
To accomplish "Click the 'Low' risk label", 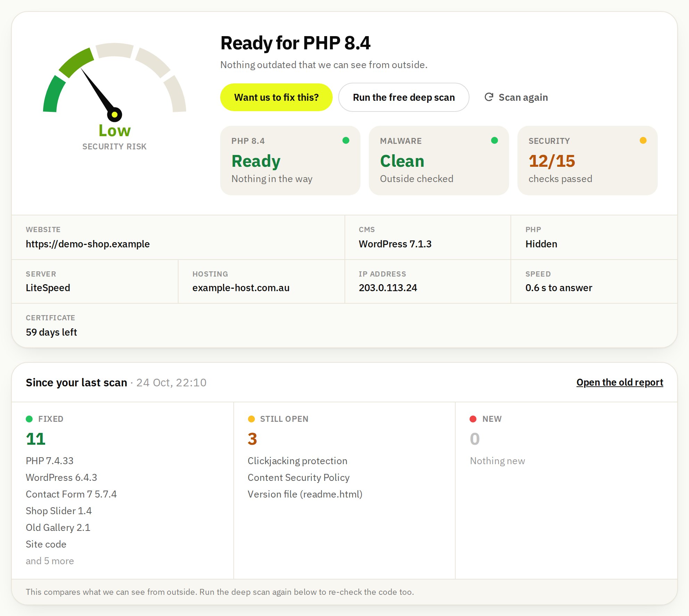I will (x=115, y=131).
